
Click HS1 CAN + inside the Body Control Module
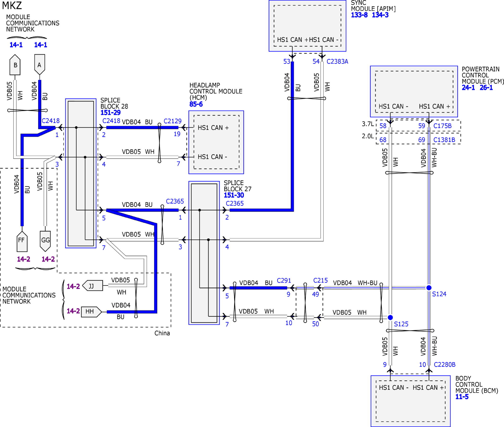[428, 387]
